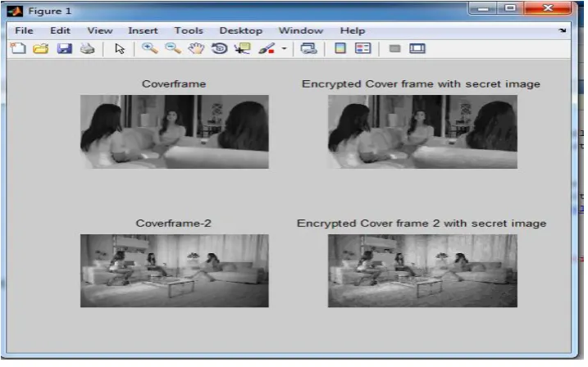Screen dimensions: 588x367
Task: Open the View menu
Action: pos(100,30)
